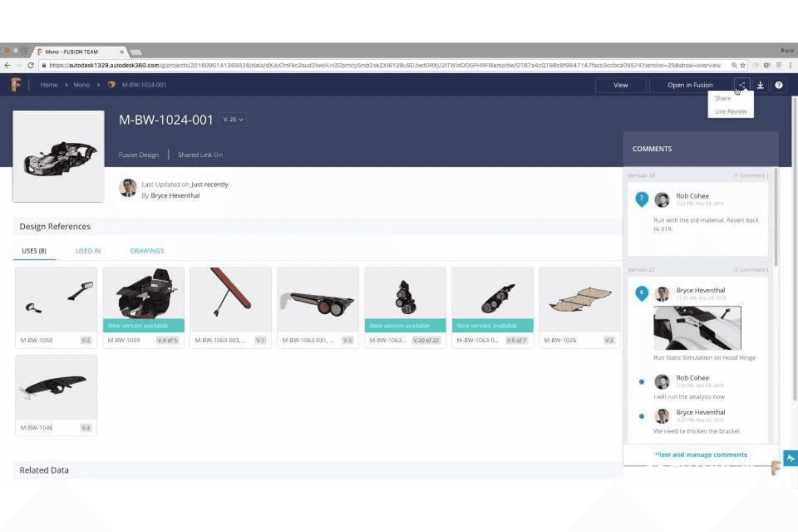Click the blue floating icon at the bottom right
Viewport: 798px width, 532px height.
coord(790,458)
